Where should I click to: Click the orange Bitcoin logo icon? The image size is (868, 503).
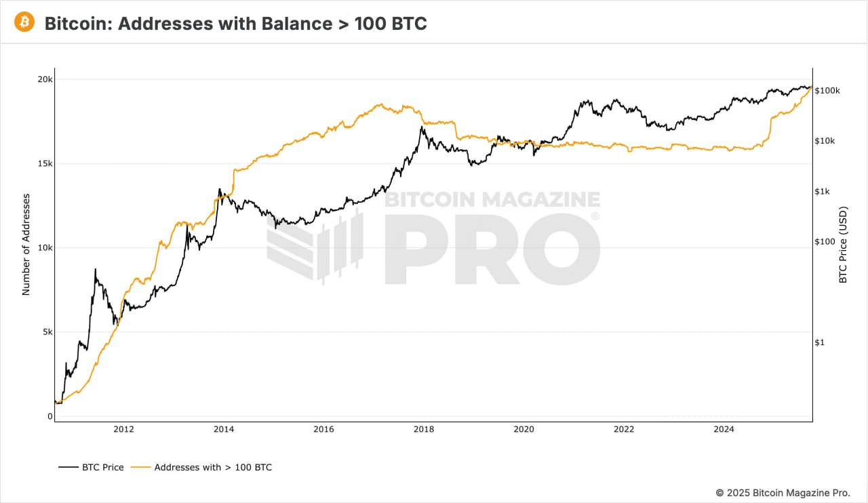pyautogui.click(x=25, y=22)
